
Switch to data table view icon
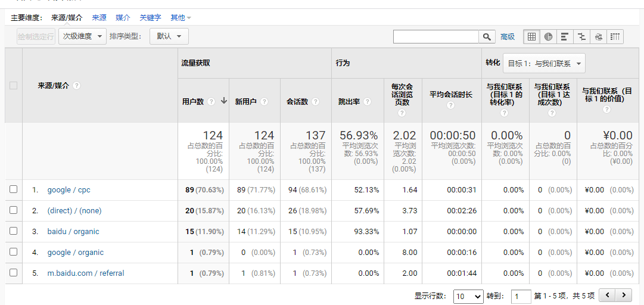point(531,36)
